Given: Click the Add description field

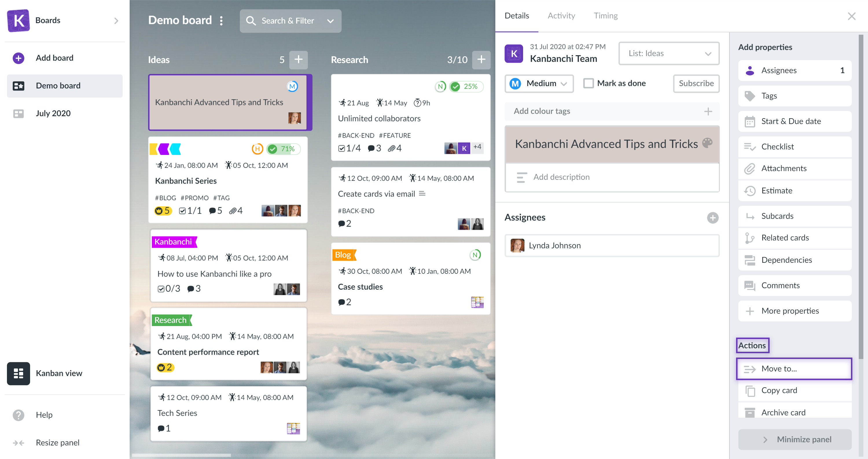Looking at the screenshot, I should pos(612,177).
